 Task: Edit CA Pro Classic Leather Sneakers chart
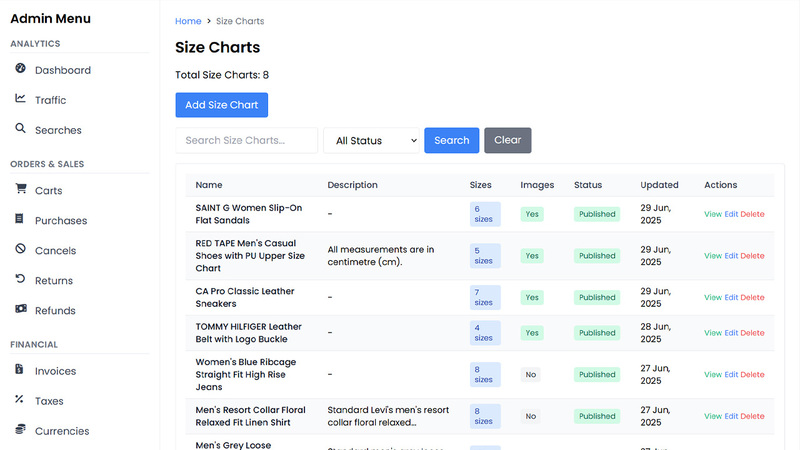pos(731,297)
